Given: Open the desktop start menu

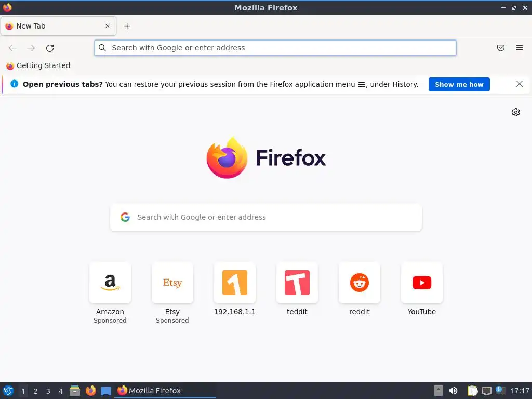Looking at the screenshot, I should click(8, 391).
